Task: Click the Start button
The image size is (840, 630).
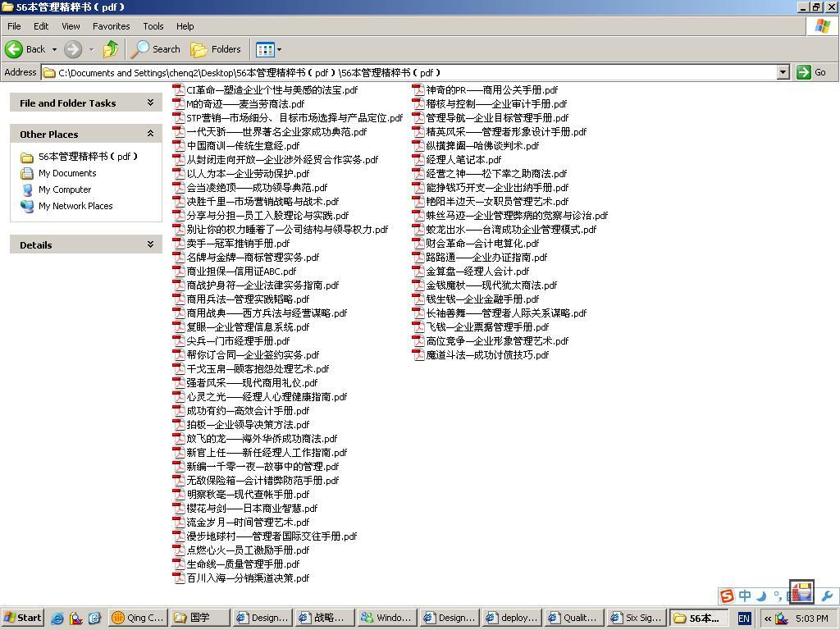Action: pos(23,618)
